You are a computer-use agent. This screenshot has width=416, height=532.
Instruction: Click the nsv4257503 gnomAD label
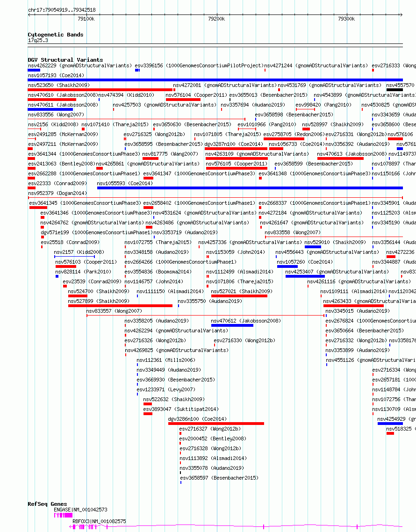click(165, 105)
